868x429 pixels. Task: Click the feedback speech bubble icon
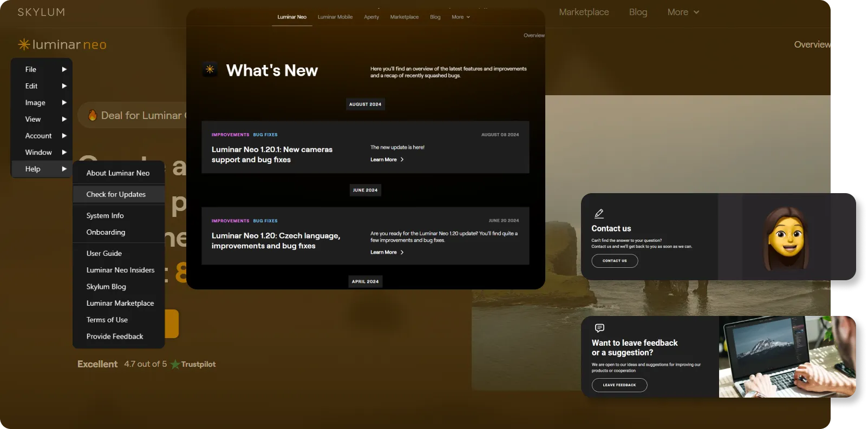pos(599,328)
